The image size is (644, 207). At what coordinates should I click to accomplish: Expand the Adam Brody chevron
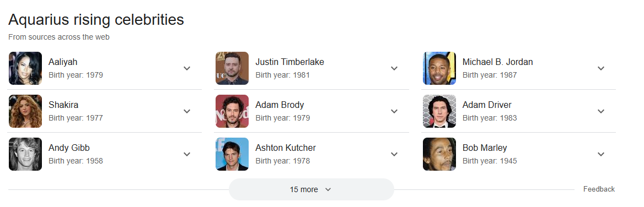click(x=394, y=111)
